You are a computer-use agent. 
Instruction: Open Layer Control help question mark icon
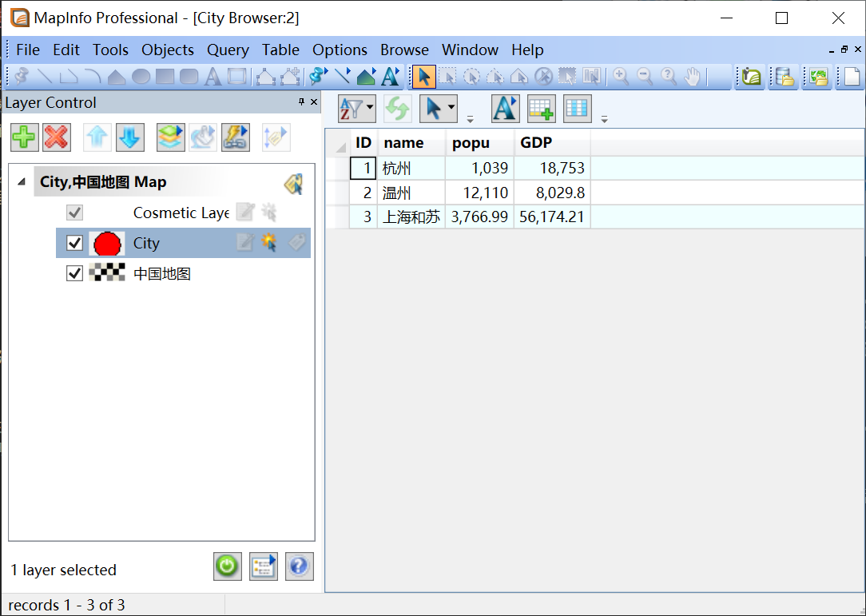[x=300, y=566]
